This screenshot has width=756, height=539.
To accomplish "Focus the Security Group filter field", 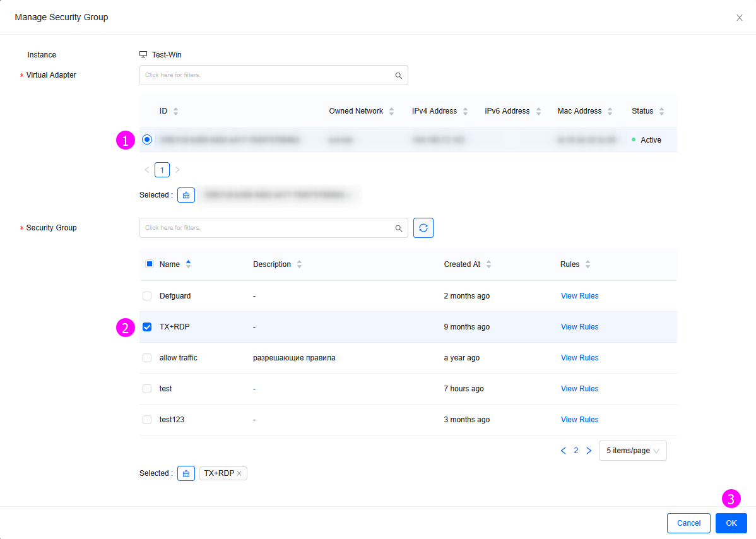I will 273,228.
